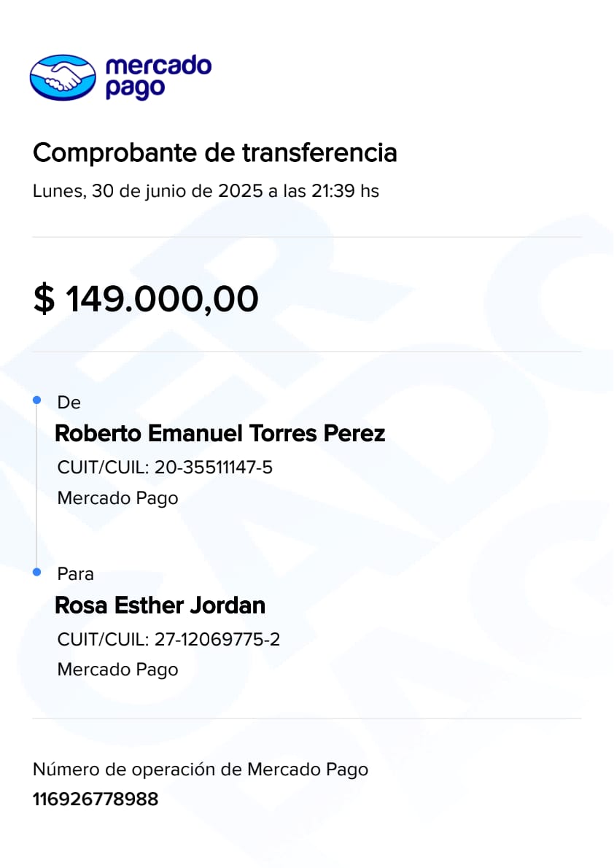Viewport: 614px width, 868px height.
Task: Click the "Para" recipient label
Action: coord(75,574)
